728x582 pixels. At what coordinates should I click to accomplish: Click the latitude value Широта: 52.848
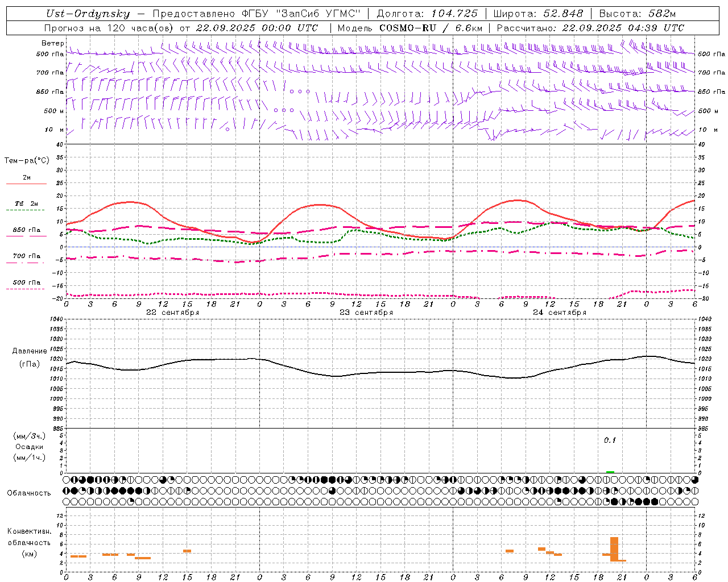[538, 14]
